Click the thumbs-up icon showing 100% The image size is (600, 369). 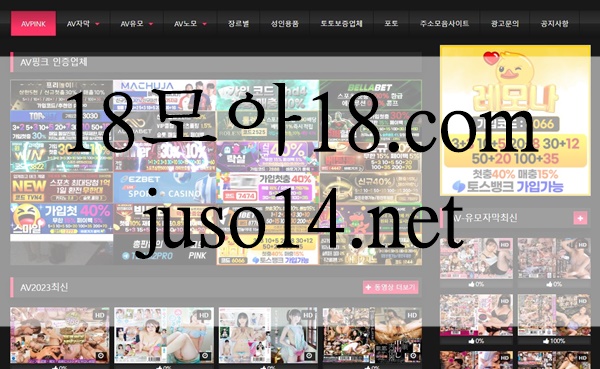click(546, 341)
